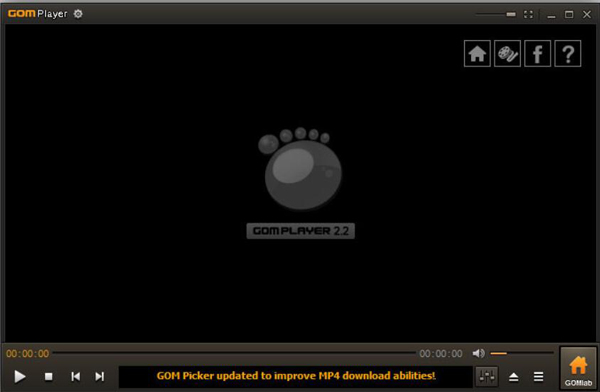Skip to the next track
The width and height of the screenshot is (600, 392).
(99, 377)
